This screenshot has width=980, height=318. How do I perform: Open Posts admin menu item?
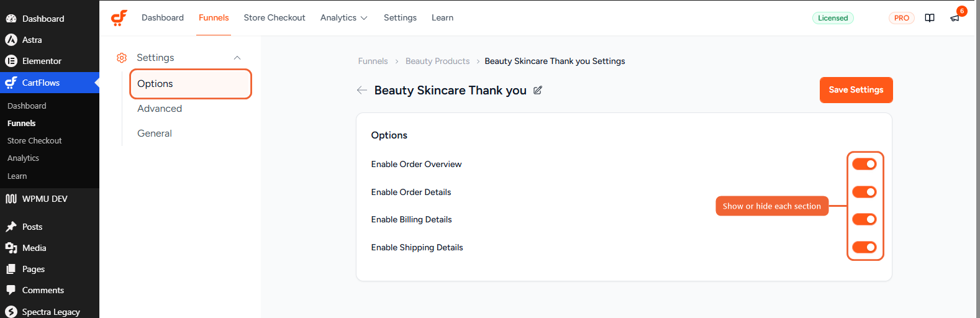click(x=50, y=227)
